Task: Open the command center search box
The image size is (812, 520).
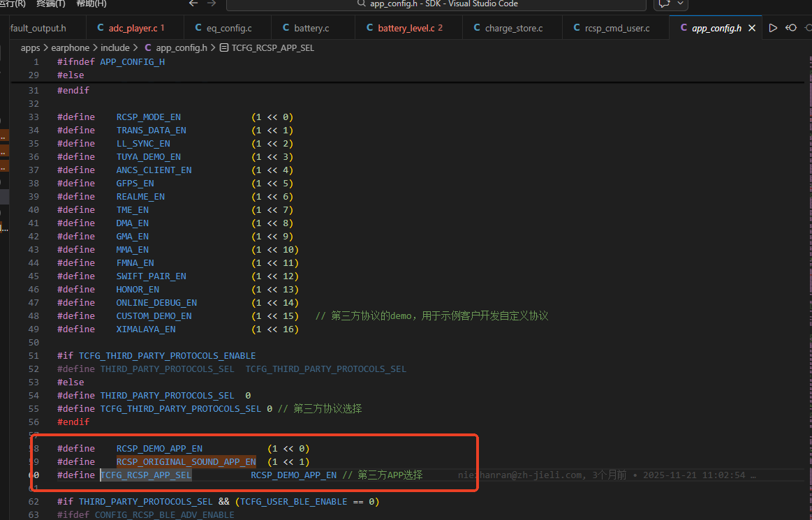Action: (436, 4)
